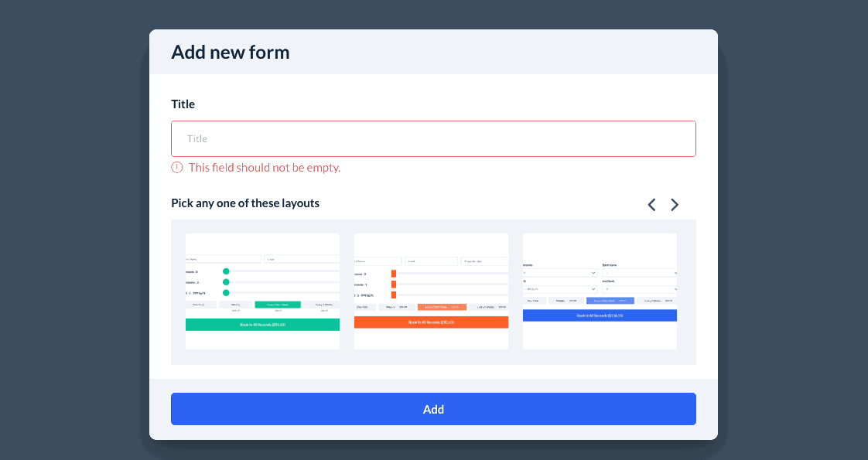Viewport: 868px width, 460px height.
Task: Click green Book in 60 Seconds bar
Action: point(262,325)
